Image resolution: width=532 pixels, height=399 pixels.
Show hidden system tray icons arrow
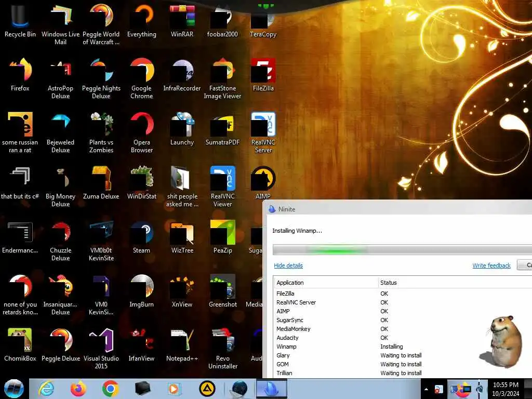click(x=426, y=389)
